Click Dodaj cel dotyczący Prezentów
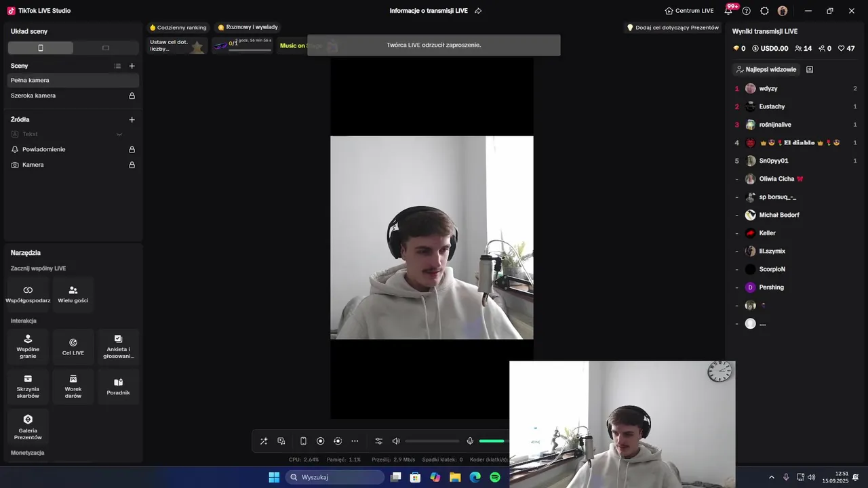The image size is (868, 488). coord(673,28)
